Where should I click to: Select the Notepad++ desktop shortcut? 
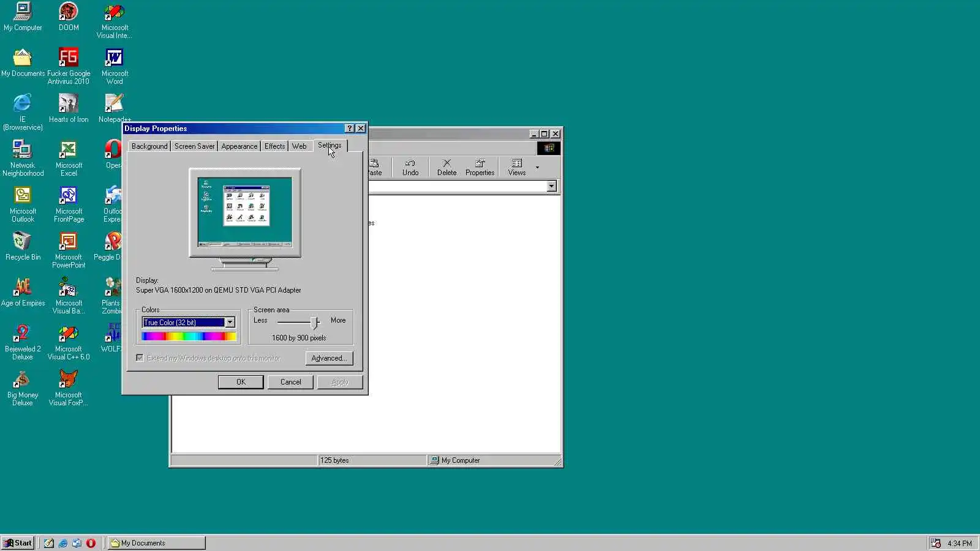coord(115,108)
